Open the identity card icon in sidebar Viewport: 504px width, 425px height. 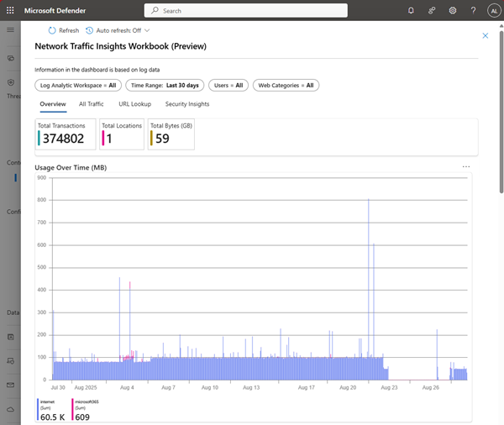11,337
